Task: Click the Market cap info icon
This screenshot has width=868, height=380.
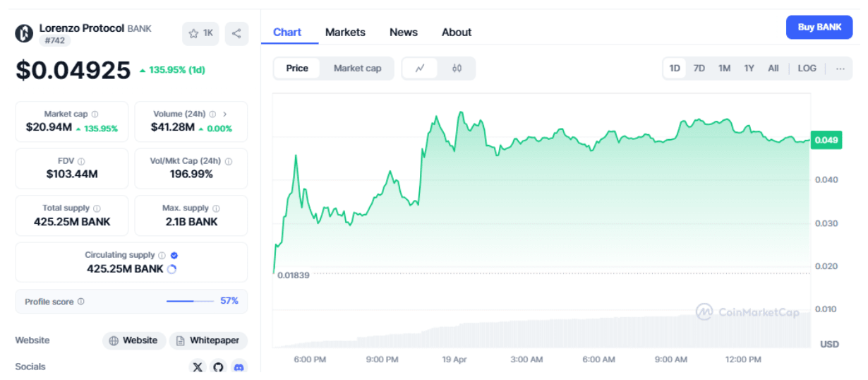Action: [95, 114]
